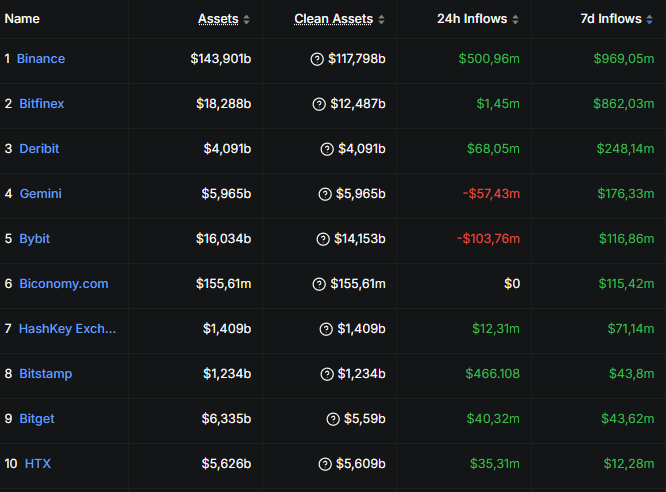Open the Bitget exchange link

(x=37, y=419)
